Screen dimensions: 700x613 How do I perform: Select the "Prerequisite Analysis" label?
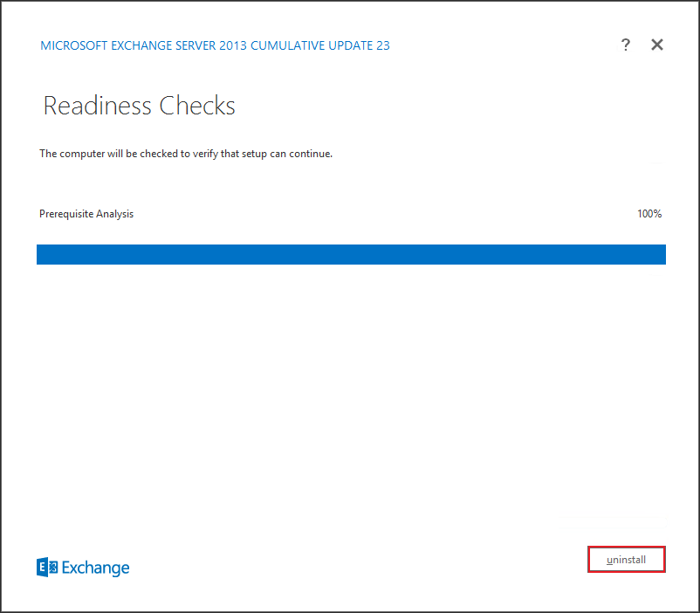86,214
